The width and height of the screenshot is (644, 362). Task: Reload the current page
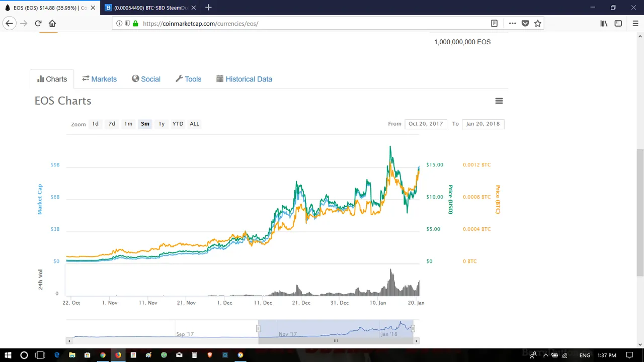(x=38, y=24)
